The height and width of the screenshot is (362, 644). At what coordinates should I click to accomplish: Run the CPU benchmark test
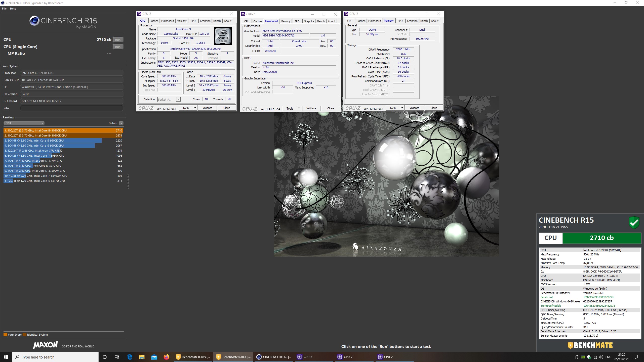coord(118,40)
